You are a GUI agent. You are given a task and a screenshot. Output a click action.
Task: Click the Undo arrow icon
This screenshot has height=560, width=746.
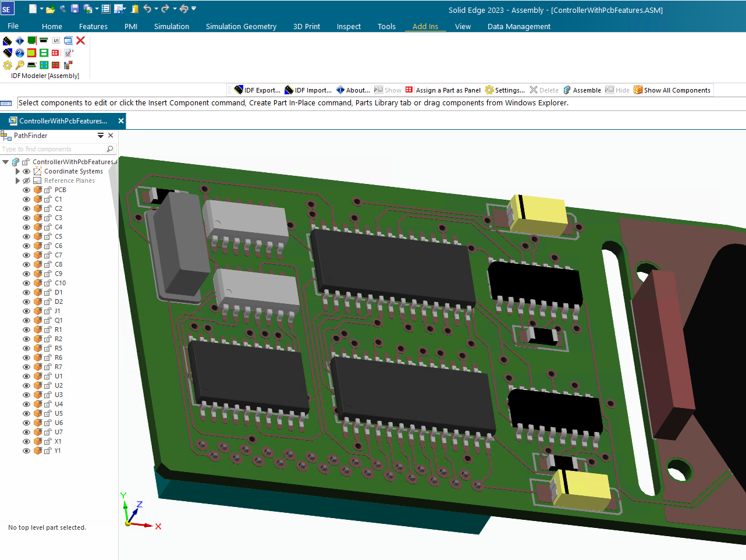(147, 9)
